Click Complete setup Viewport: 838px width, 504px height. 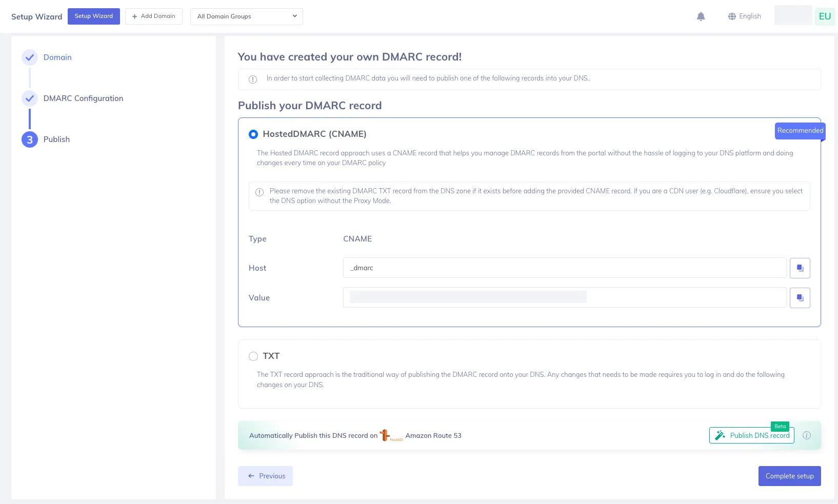click(x=790, y=476)
